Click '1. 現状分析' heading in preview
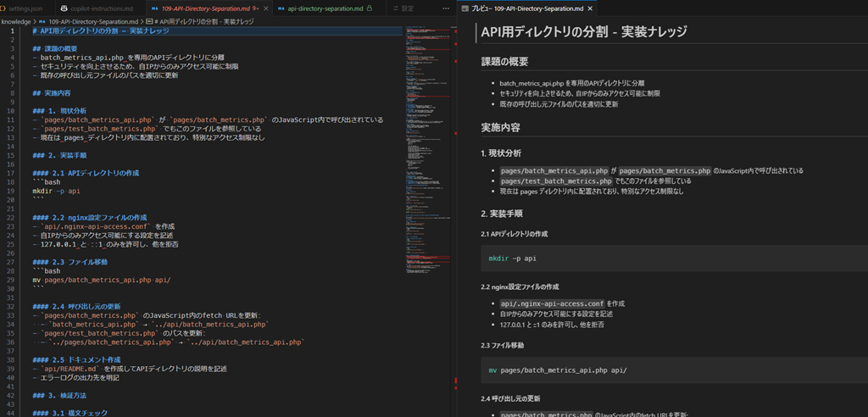This screenshot has width=868, height=417. pyautogui.click(x=501, y=153)
